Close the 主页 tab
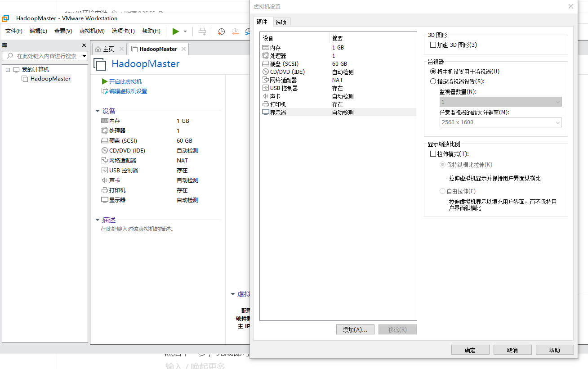 click(x=121, y=49)
